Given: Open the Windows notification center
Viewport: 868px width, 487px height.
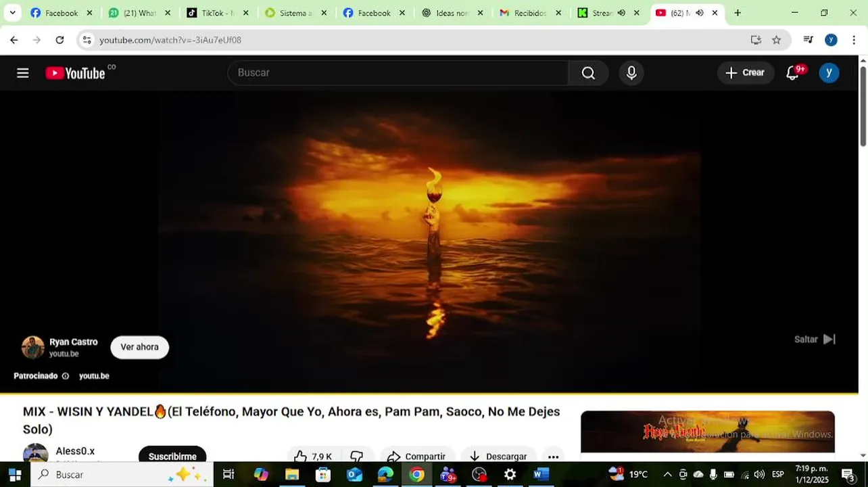Looking at the screenshot, I should tap(848, 475).
